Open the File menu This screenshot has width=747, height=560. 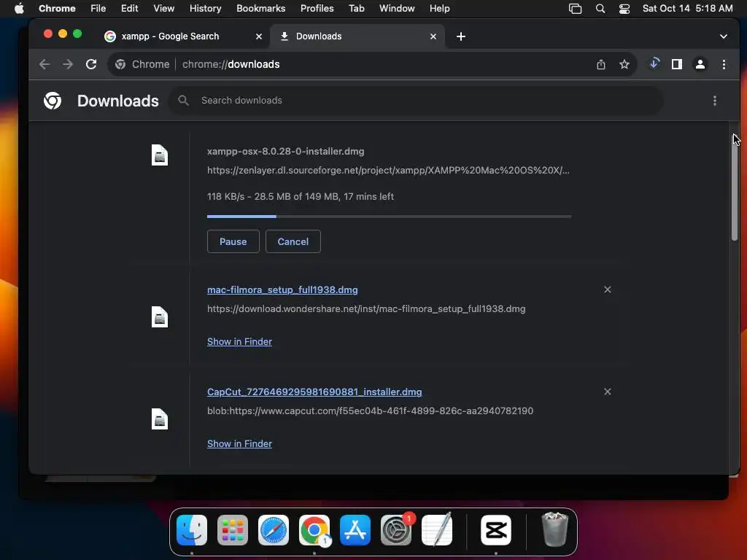[98, 8]
